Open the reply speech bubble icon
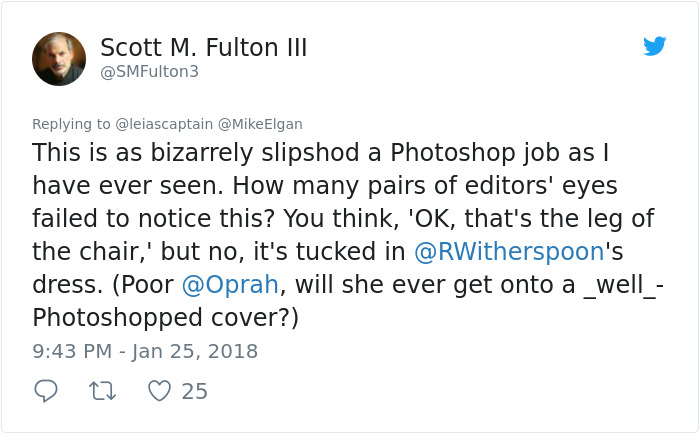This screenshot has height=434, width=700. point(46,391)
